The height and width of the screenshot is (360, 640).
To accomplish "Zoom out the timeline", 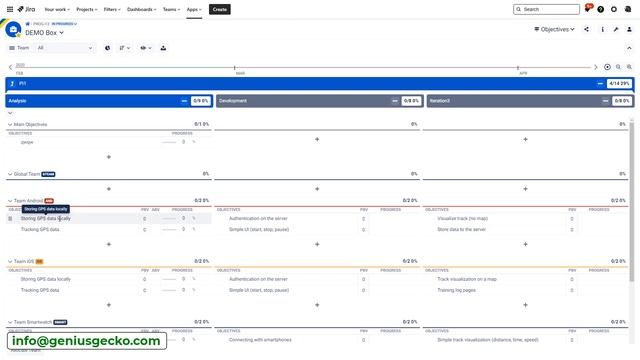I will point(618,67).
